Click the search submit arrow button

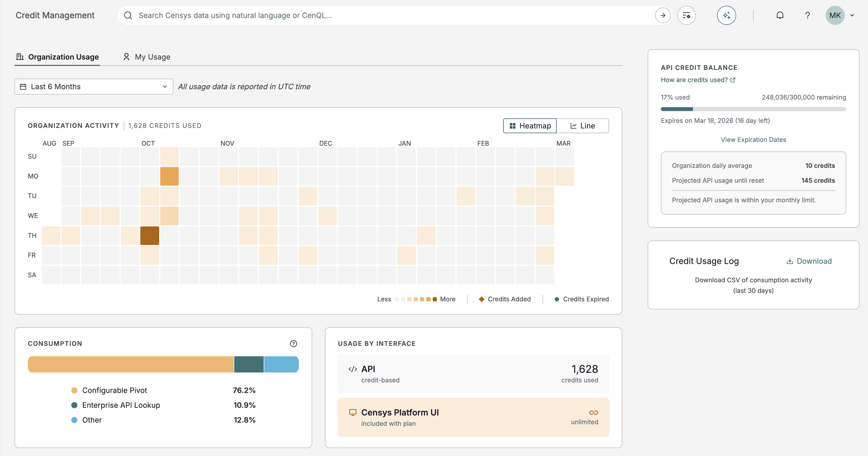point(663,16)
